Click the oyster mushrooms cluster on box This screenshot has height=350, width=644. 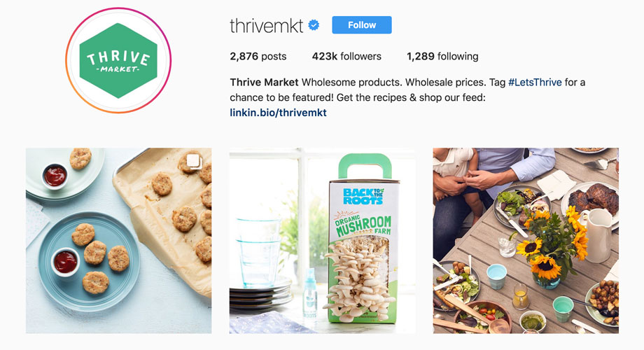pyautogui.click(x=358, y=279)
